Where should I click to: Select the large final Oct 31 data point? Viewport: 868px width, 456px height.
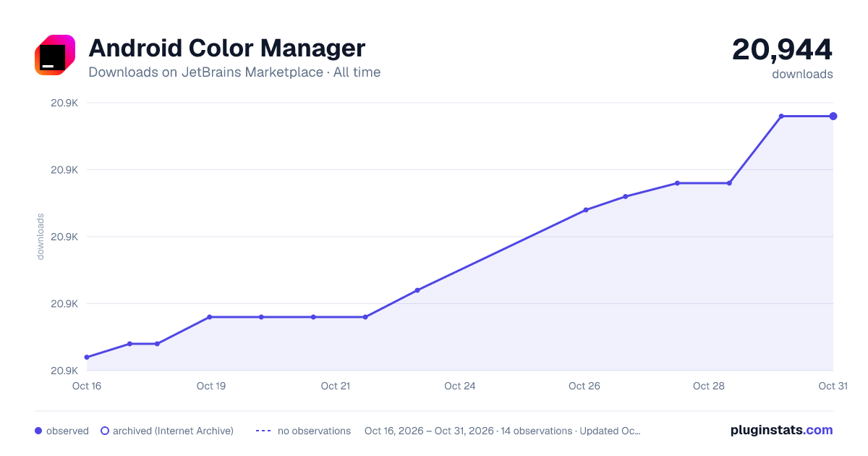[x=833, y=116]
